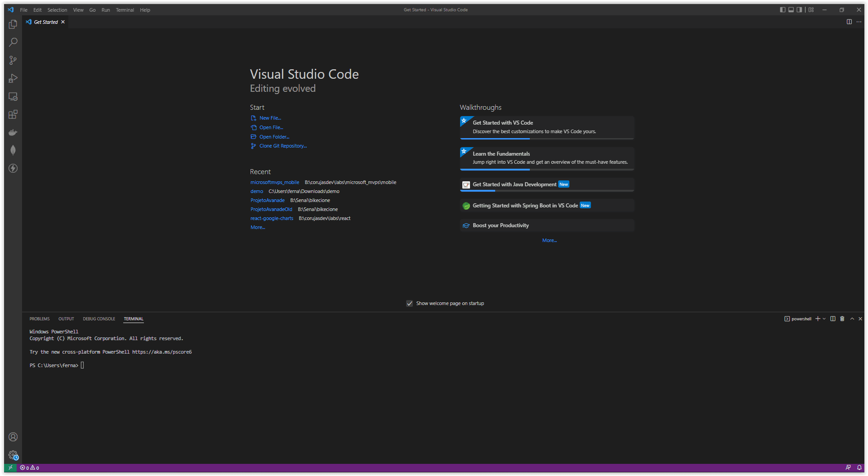Open the Explorer view in activity bar

[13, 24]
